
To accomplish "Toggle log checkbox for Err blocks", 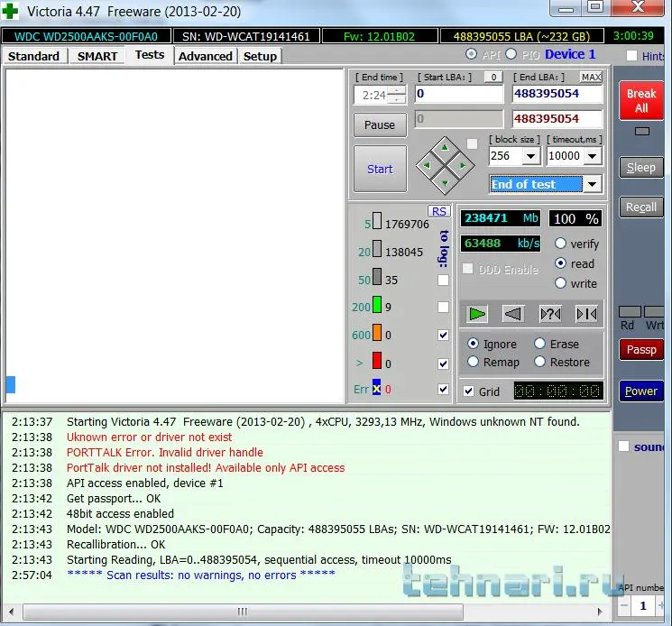I will 443,389.
